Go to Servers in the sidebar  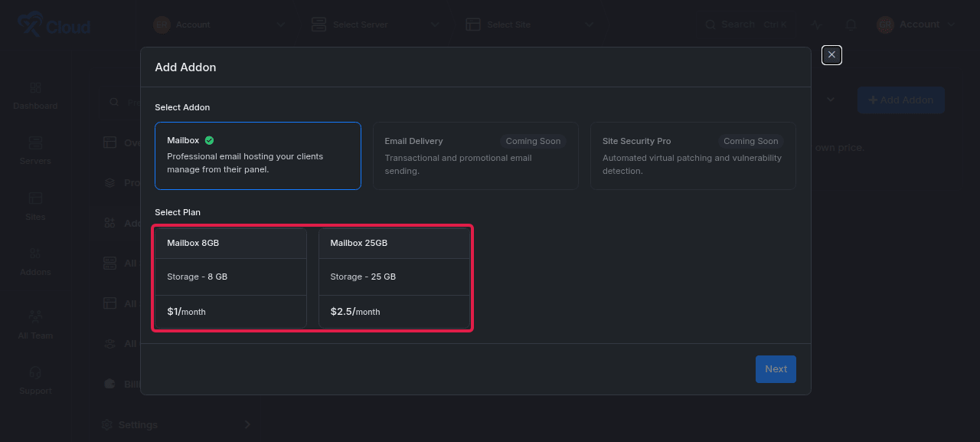(35, 151)
